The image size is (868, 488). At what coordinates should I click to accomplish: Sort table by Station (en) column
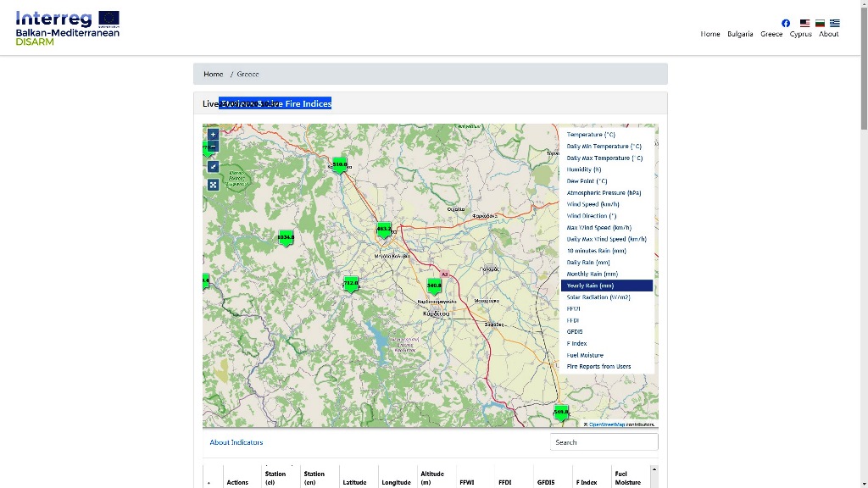coord(314,478)
